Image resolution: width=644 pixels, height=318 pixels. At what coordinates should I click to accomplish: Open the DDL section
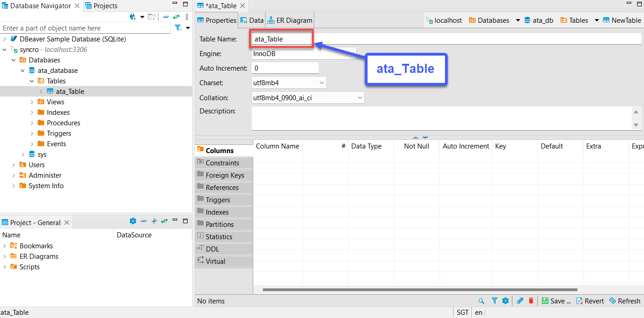tap(224, 249)
